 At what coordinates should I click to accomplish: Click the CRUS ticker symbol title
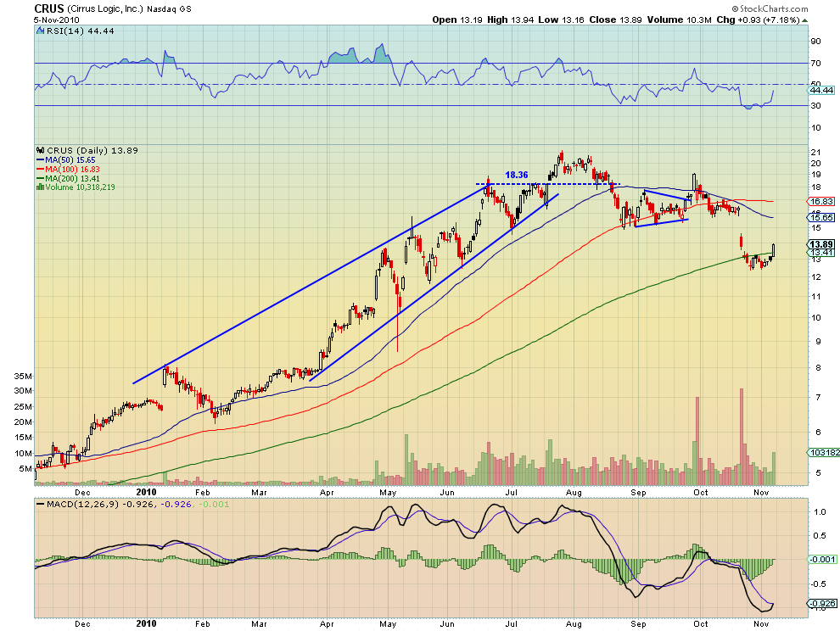point(49,8)
